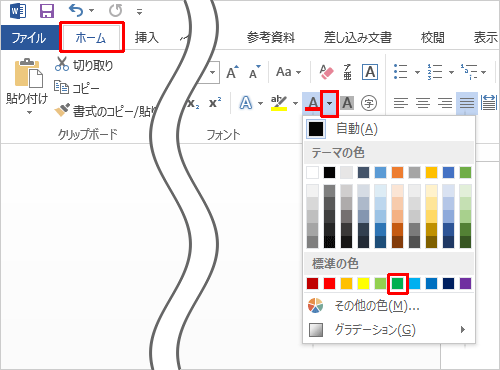
Task: Click the Cut (切り取り) scissors icon
Action: click(x=62, y=64)
